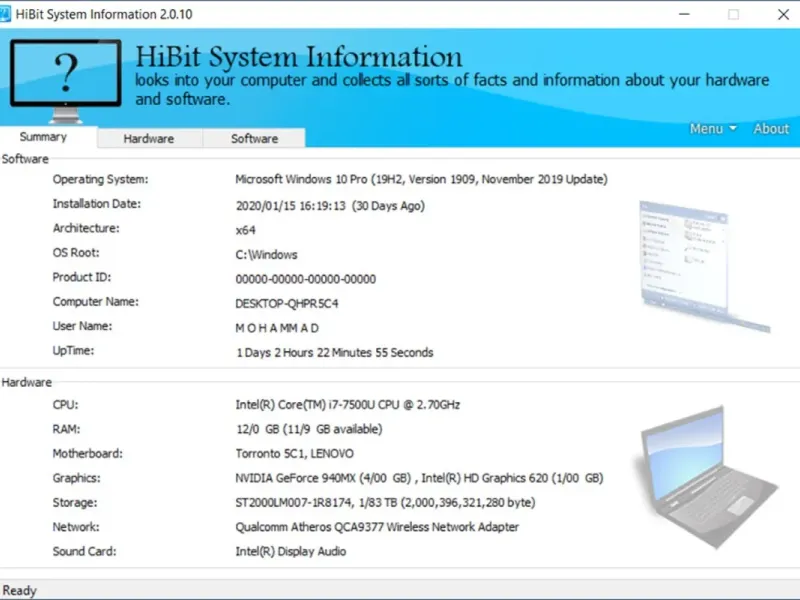Click the Qualcomm Atheros QCA9377 network value
Viewport: 800px width, 600px height.
click(377, 528)
